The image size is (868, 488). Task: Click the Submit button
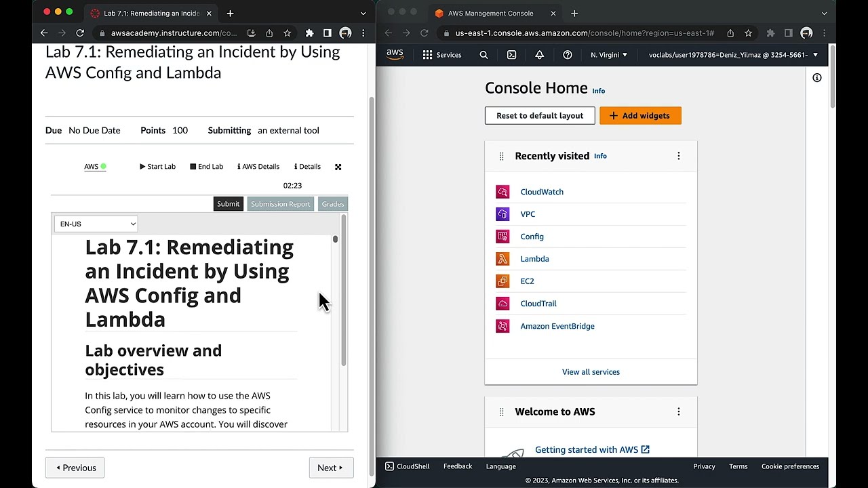[228, 204]
